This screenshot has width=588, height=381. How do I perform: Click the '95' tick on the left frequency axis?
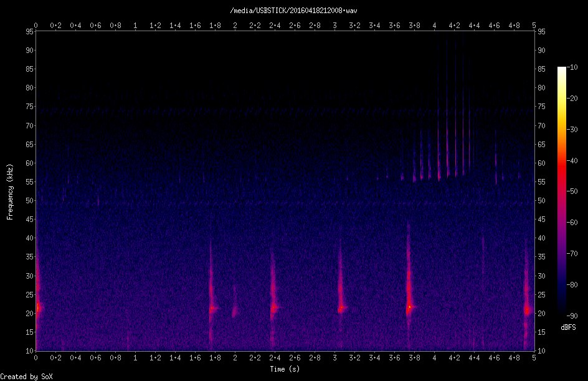29,32
